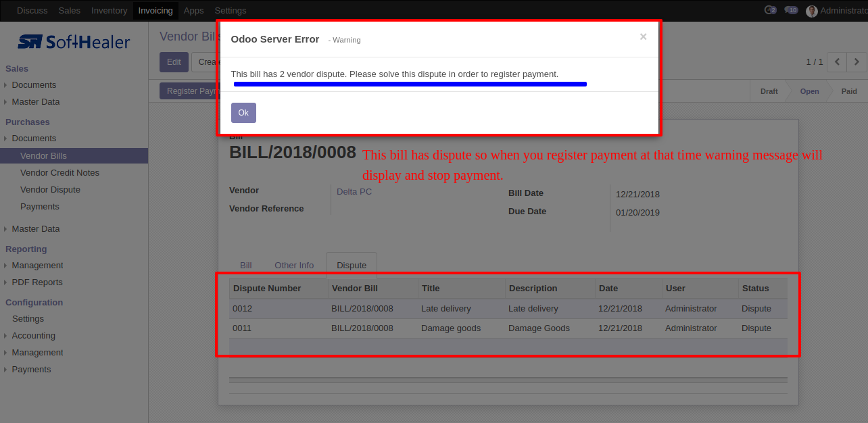Click the Draft status stage
This screenshot has width=868, height=423.
click(x=769, y=91)
